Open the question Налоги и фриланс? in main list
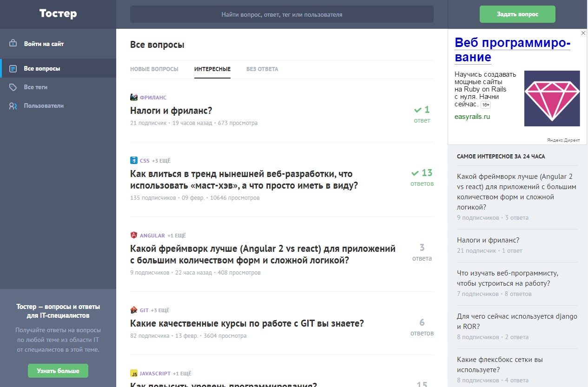The image size is (588, 387). [171, 111]
